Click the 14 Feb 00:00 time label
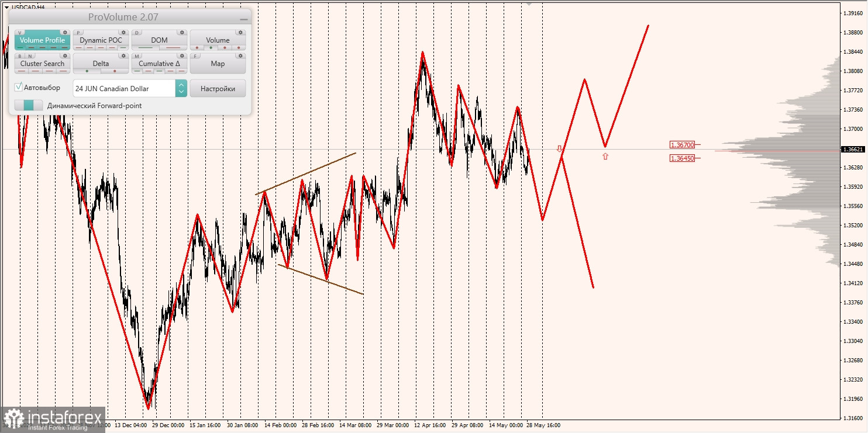 280,425
